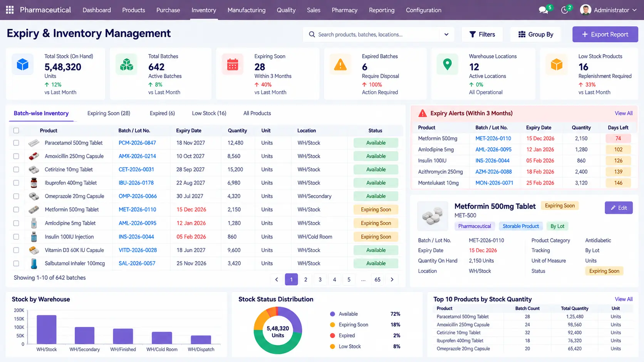Click the Total Batches green boxes icon

coord(126,64)
